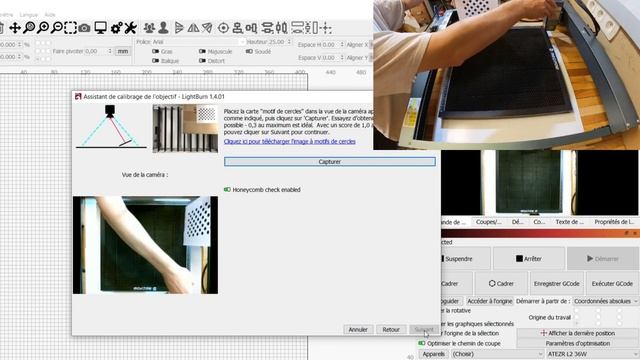
Task: Click the Flip horizontal triangle icon
Action: pyautogui.click(x=179, y=28)
